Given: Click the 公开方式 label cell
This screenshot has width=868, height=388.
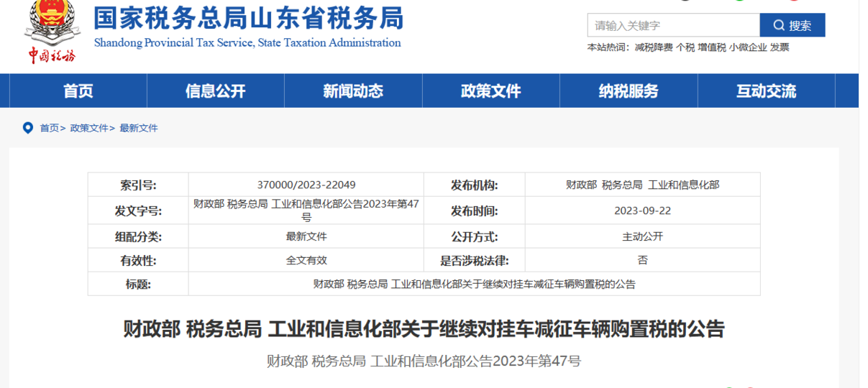Looking at the screenshot, I should [475, 236].
